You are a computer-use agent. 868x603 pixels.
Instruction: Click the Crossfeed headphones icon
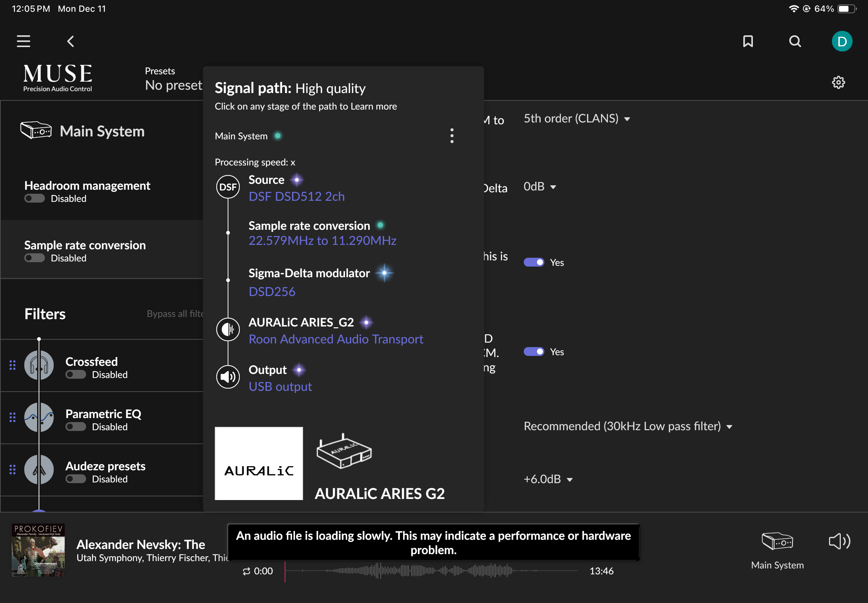pyautogui.click(x=39, y=365)
